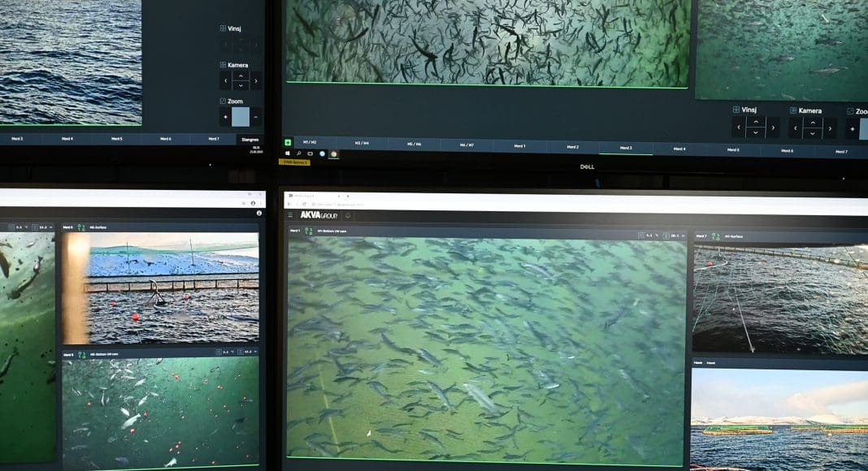Screen dimensions: 868x471
Task: Open the M3 / M4 tab on top-right monitor
Action: (362, 143)
